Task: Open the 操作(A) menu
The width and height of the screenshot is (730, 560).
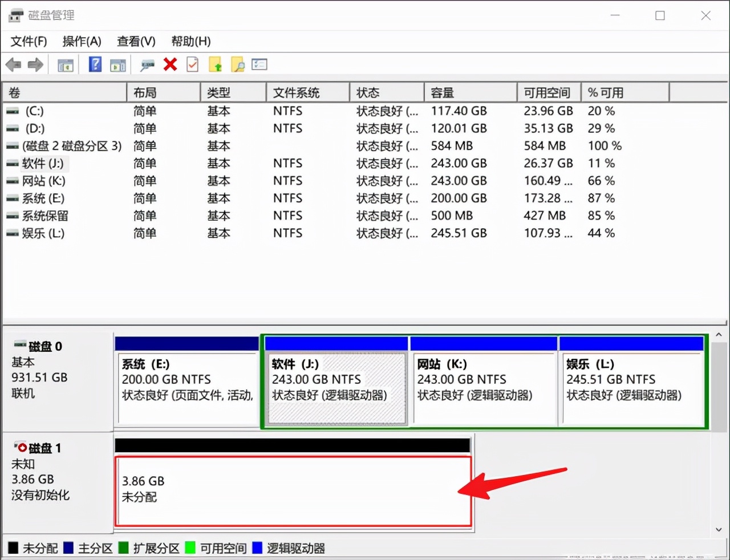Action: coord(81,41)
